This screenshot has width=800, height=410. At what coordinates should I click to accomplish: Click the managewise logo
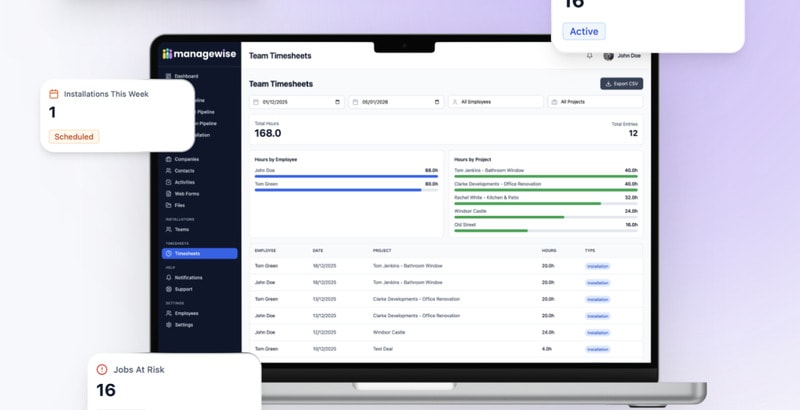(x=199, y=54)
